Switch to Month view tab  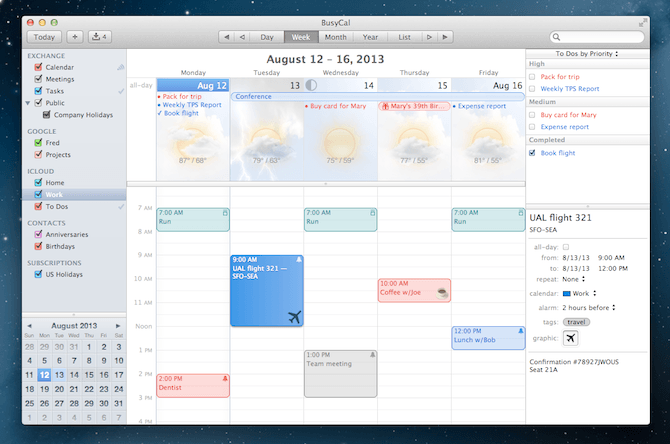334,37
